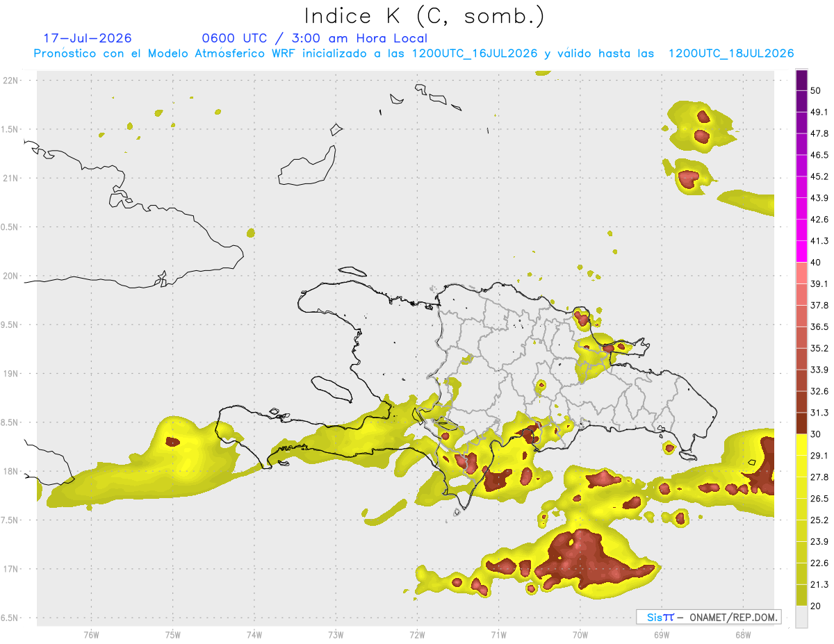Select the color scale value '36.5'

[x=819, y=327]
